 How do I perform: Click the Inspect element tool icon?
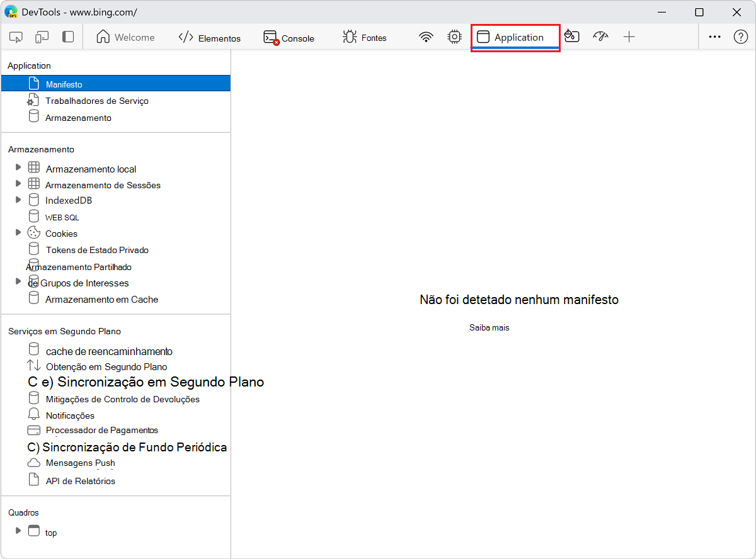[x=16, y=37]
